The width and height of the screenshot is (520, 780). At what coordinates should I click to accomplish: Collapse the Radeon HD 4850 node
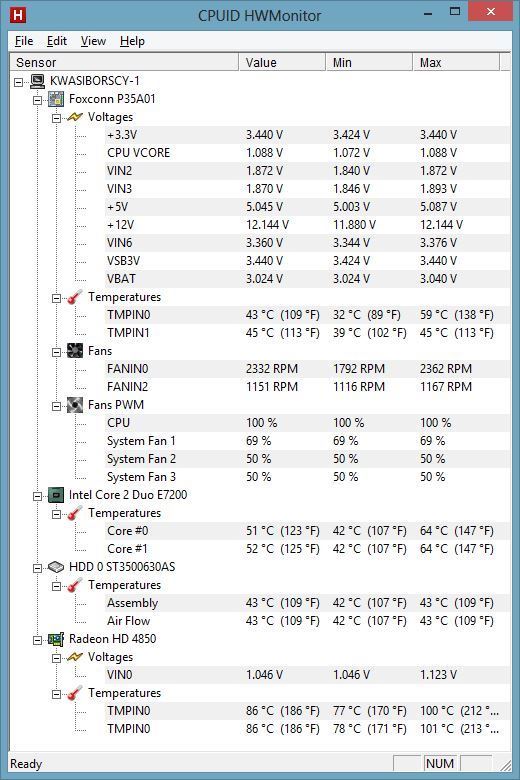37,640
